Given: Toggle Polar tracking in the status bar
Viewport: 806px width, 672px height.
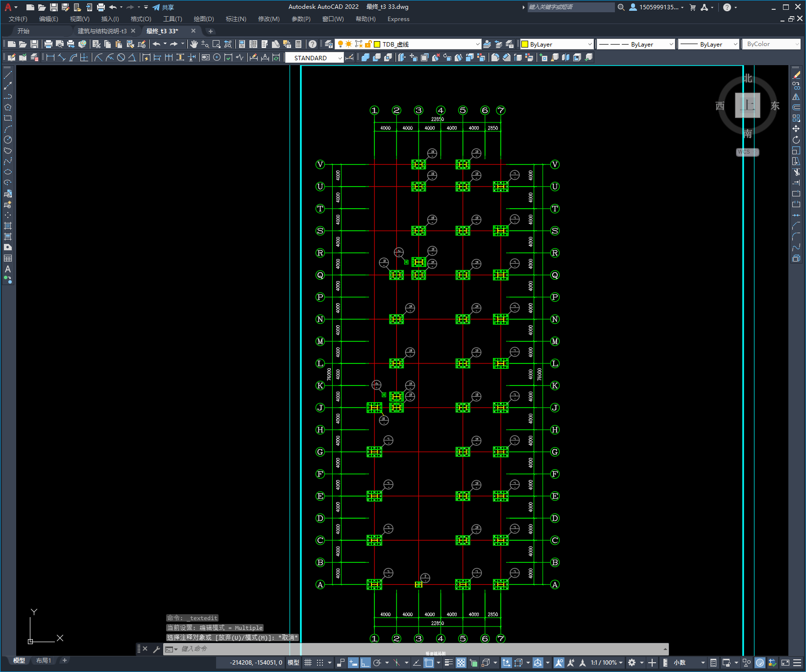Looking at the screenshot, I should click(377, 663).
